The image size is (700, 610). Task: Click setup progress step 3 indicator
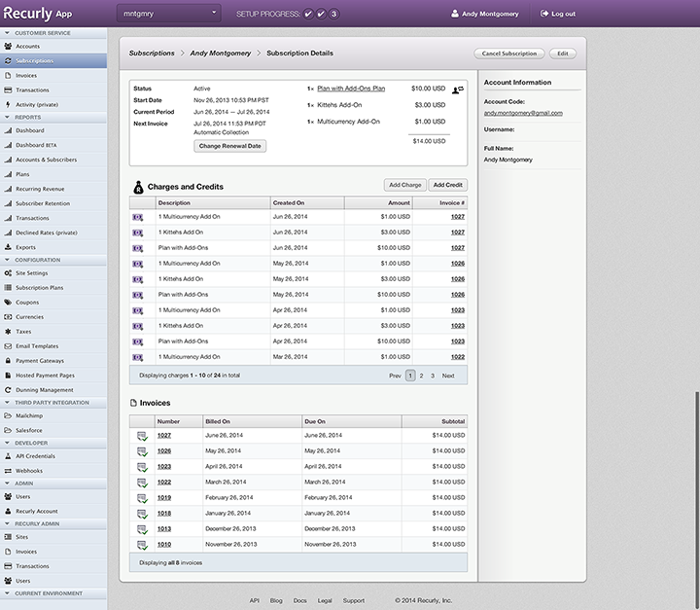[334, 14]
